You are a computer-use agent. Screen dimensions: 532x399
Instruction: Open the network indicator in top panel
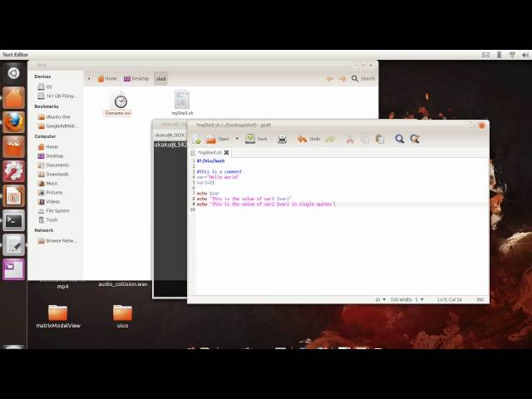tap(512, 55)
